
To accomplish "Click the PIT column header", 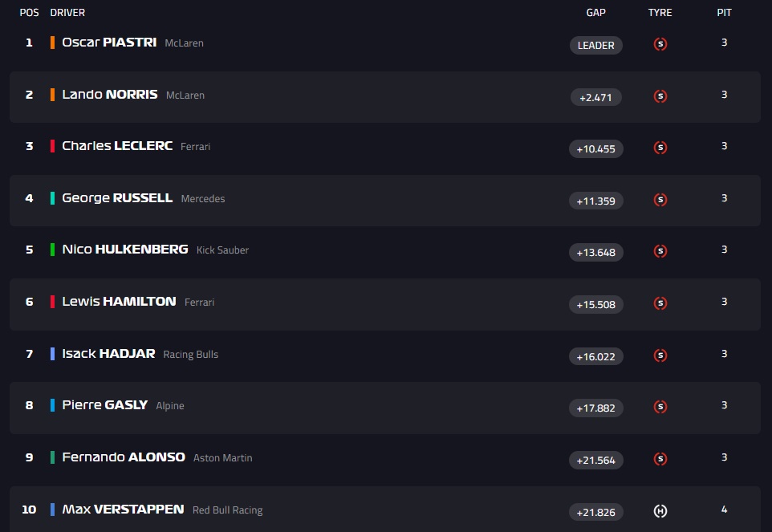I will pos(724,13).
